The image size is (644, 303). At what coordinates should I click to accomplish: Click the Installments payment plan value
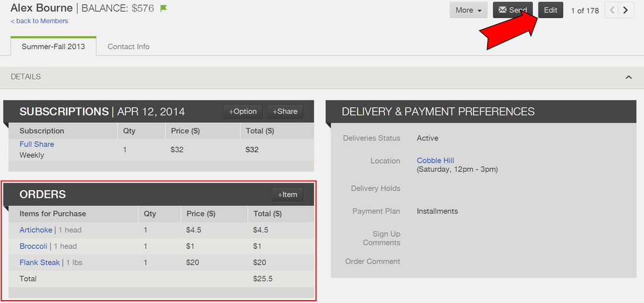[437, 211]
